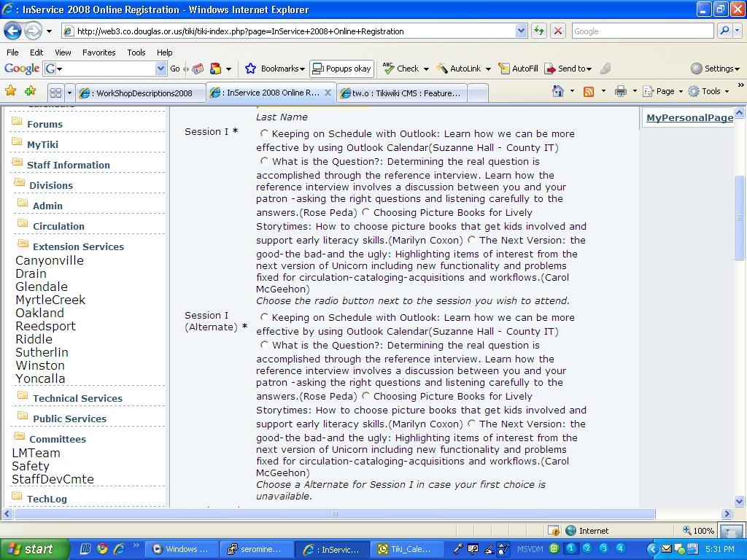Screen dimensions: 747x560
Task: Click the AutoFill toolbar button
Action: [518, 69]
